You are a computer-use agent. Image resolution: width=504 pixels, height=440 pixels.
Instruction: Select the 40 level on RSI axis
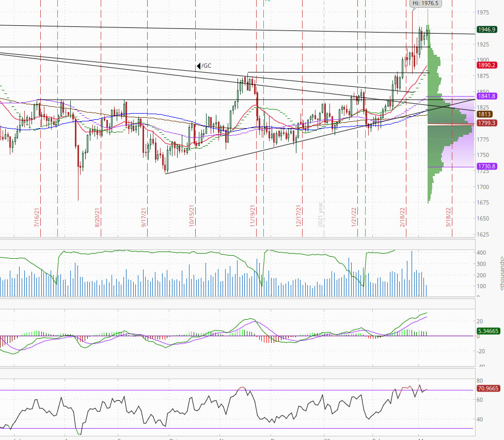480,419
